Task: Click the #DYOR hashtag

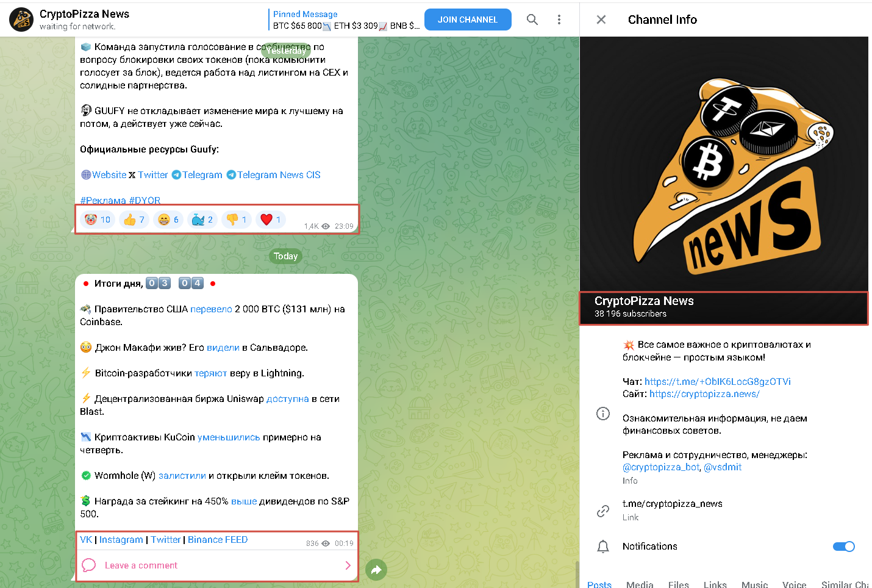Action: (x=145, y=200)
